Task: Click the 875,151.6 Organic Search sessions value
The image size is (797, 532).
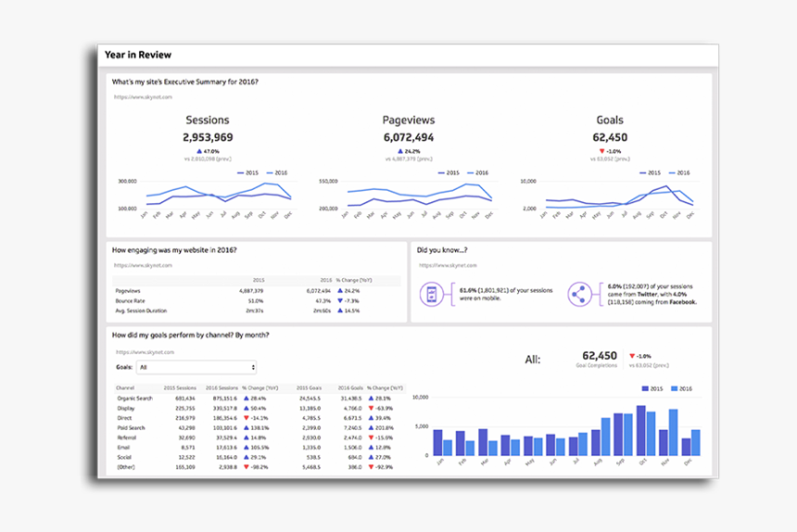Action: [x=225, y=399]
